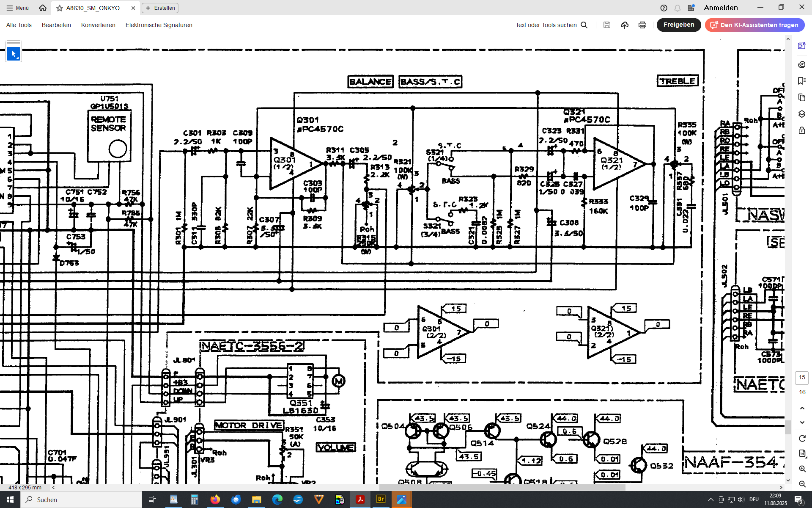Click the vertical scrollbar thumb
The height and width of the screenshot is (508, 812).
pyautogui.click(x=787, y=427)
